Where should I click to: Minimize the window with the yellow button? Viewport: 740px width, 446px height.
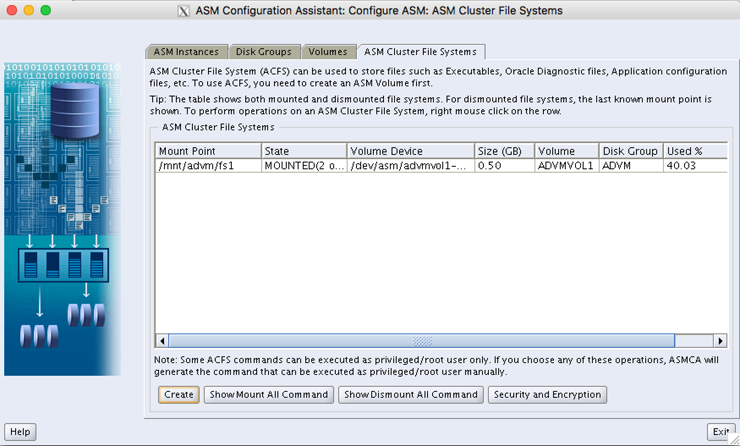tap(28, 10)
